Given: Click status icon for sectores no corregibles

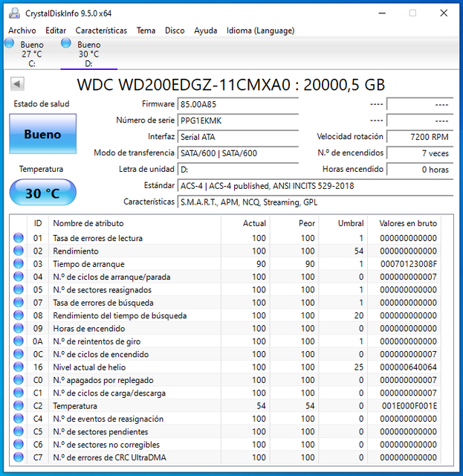Looking at the screenshot, I should coord(19,444).
